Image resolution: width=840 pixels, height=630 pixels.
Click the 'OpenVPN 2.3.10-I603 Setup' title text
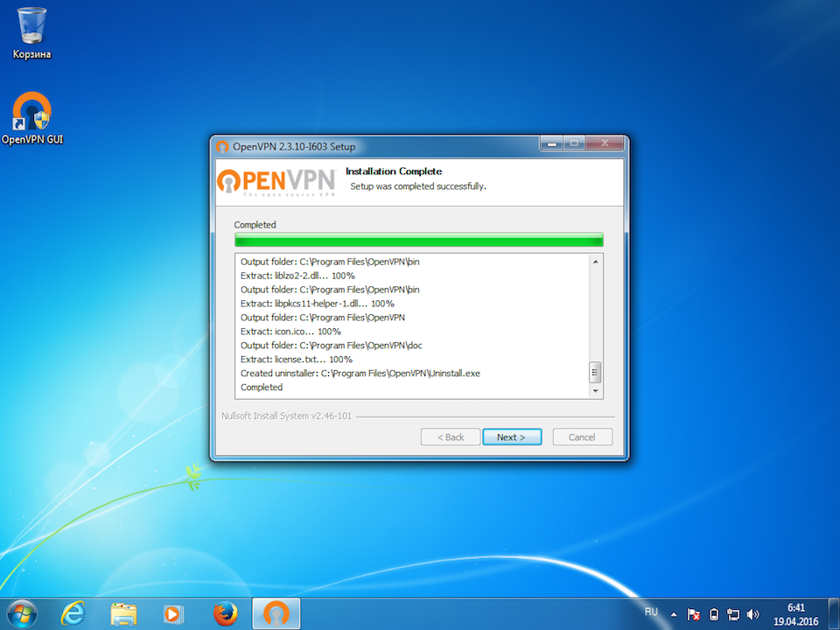click(x=294, y=147)
